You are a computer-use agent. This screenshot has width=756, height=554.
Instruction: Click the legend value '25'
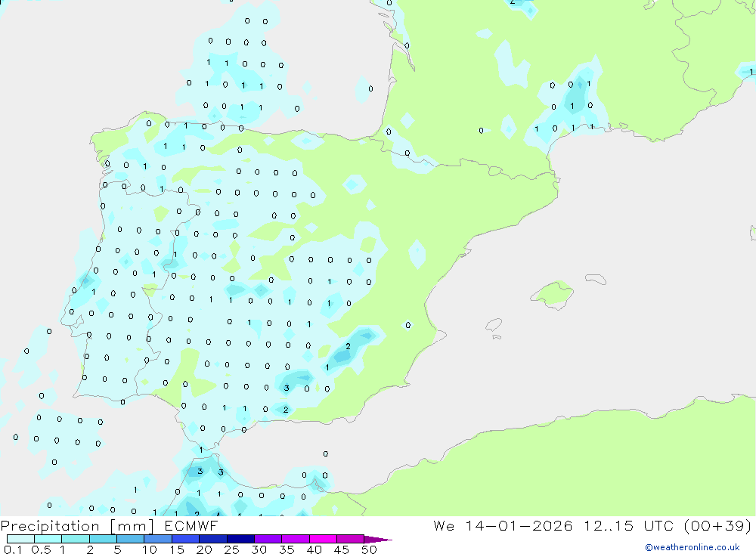coord(232,549)
